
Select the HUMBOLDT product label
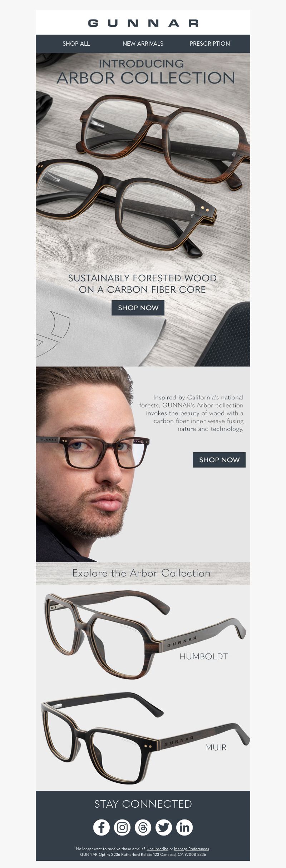point(204,656)
